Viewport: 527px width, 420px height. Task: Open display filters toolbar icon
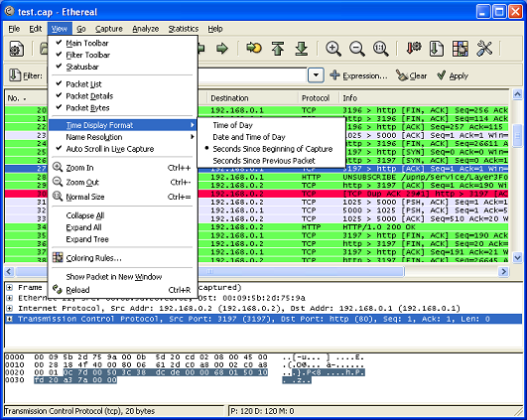[x=437, y=49]
